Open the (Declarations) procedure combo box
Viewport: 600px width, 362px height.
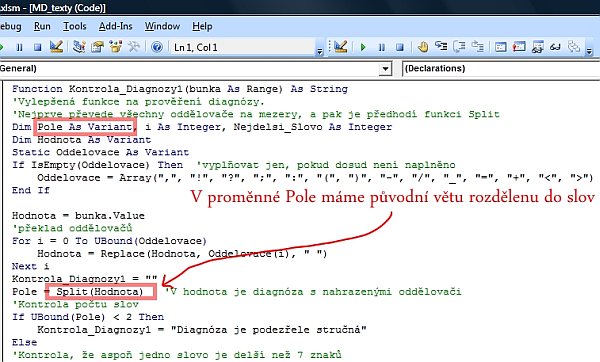click(501, 69)
